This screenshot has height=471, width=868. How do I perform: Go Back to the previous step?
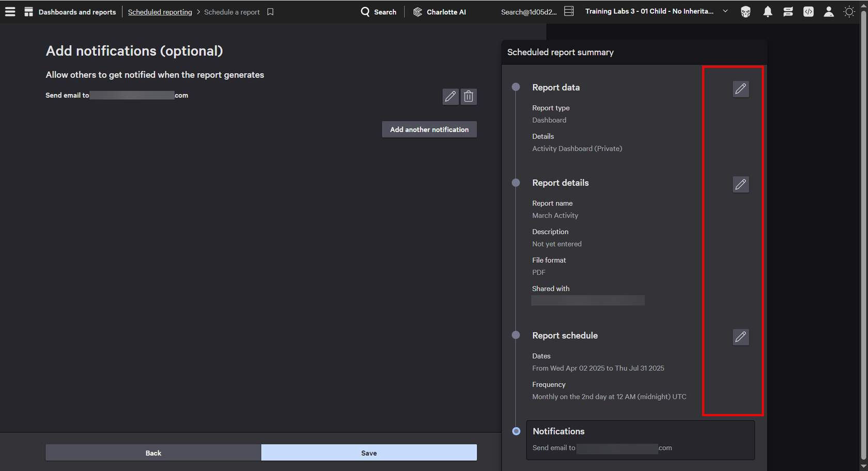(x=153, y=453)
